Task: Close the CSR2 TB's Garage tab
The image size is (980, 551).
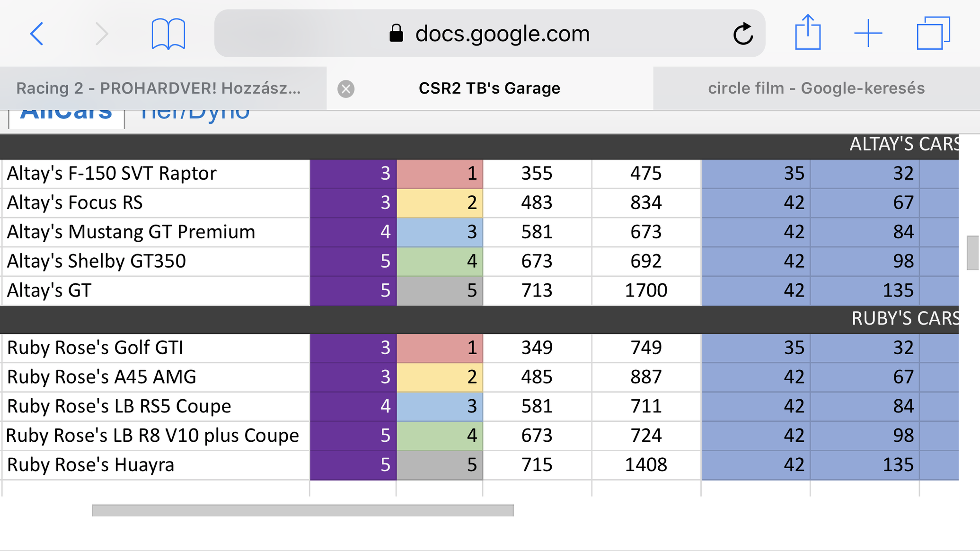Action: pyautogui.click(x=346, y=88)
